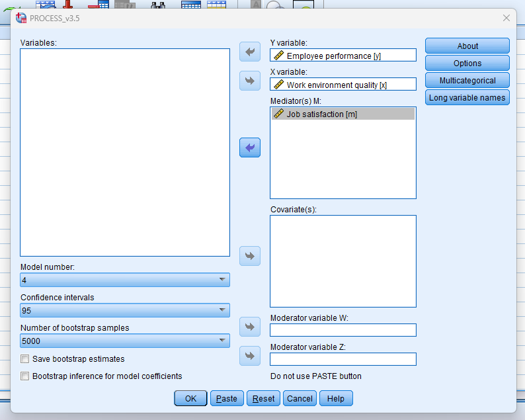Click the binoculars Find icon in the background toolbar

(x=158, y=5)
